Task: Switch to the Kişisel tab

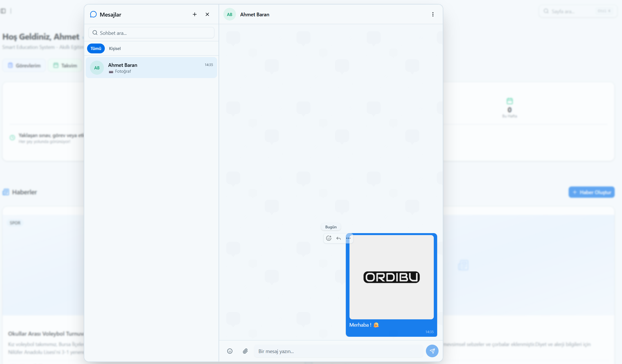Action: pos(115,48)
